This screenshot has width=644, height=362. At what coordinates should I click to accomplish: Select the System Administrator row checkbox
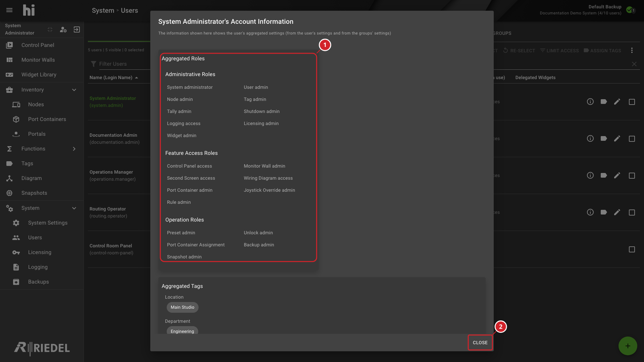[632, 102]
